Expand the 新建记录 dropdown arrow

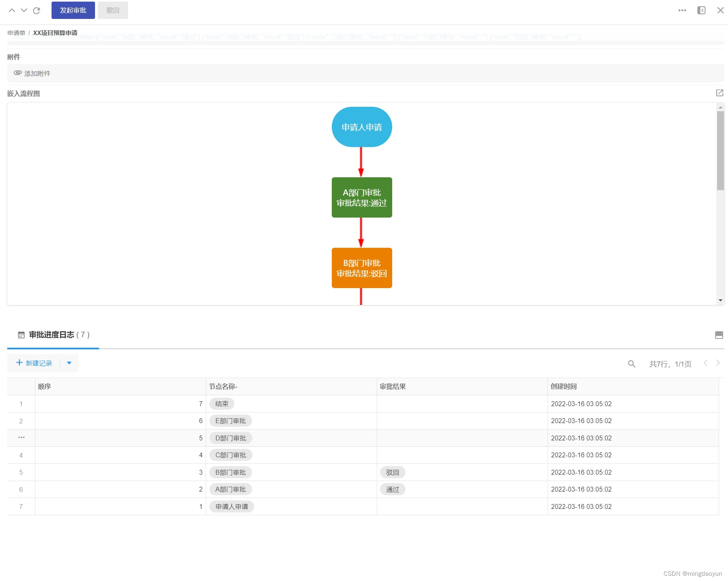(x=69, y=363)
